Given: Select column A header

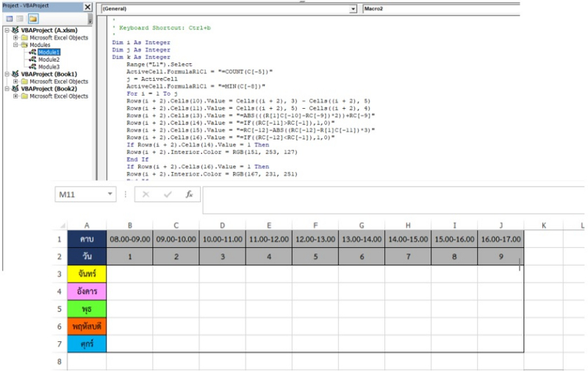Looking at the screenshot, I should click(x=87, y=226).
